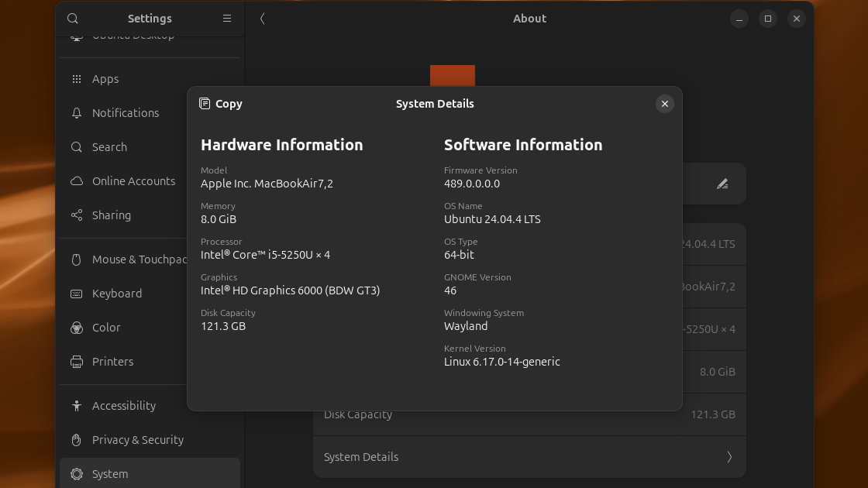Close the System Details dialog
This screenshot has height=488, width=868.
(664, 104)
